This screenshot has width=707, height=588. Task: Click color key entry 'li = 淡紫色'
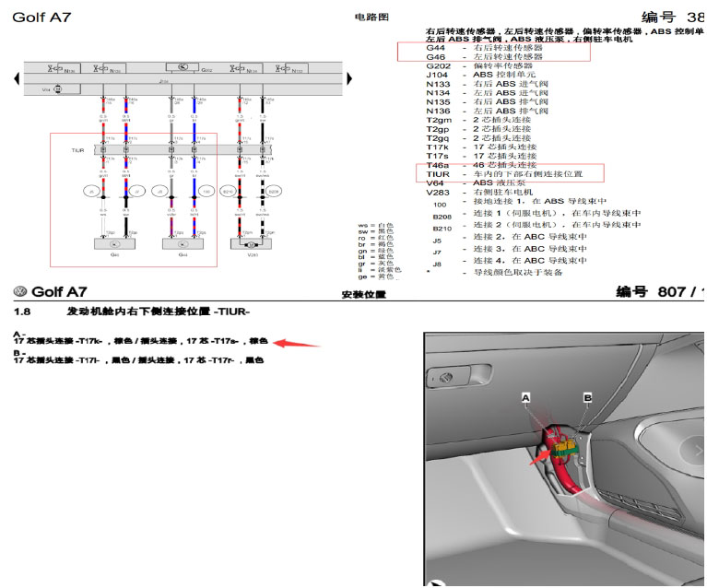point(380,270)
